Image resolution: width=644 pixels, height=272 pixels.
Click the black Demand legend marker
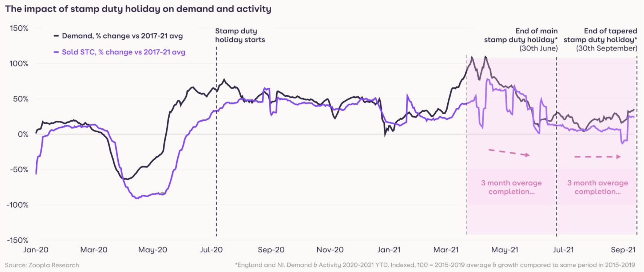pos(56,36)
